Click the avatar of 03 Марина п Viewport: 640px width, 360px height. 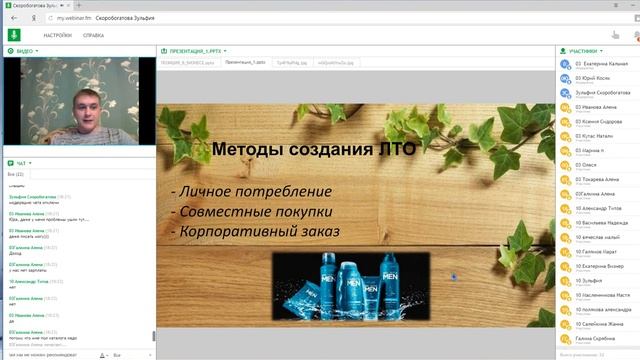point(565,151)
